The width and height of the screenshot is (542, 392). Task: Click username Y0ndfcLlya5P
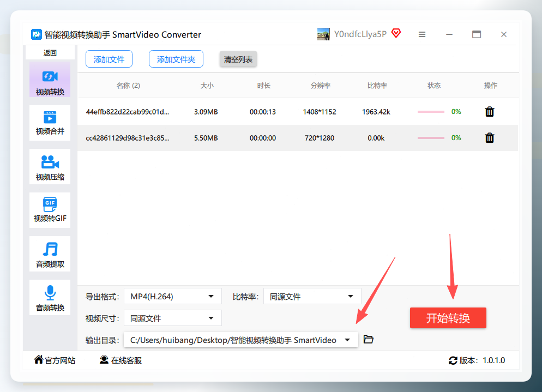click(x=360, y=34)
